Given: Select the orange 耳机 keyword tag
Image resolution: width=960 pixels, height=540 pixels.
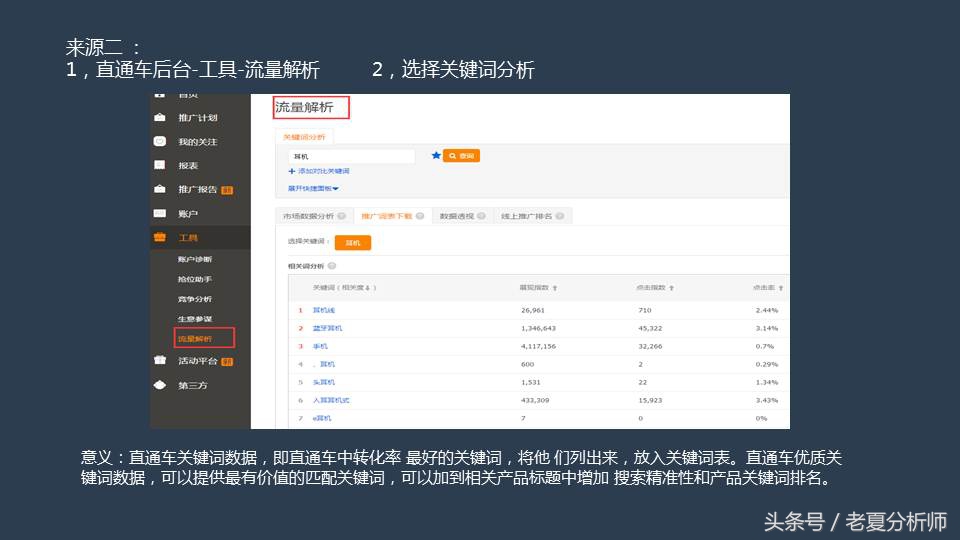Looking at the screenshot, I should pyautogui.click(x=353, y=242).
